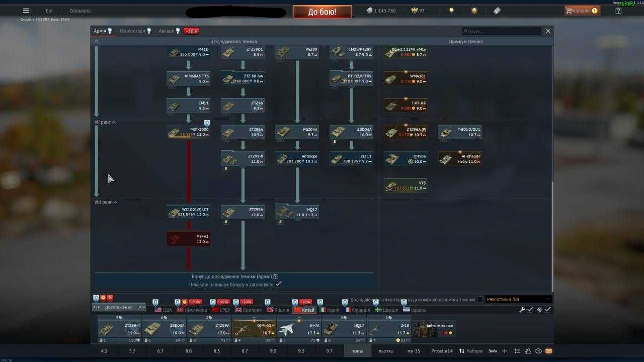The width and height of the screenshot is (644, 362).
Task: Switch to the льотка preset
Action: point(385,351)
